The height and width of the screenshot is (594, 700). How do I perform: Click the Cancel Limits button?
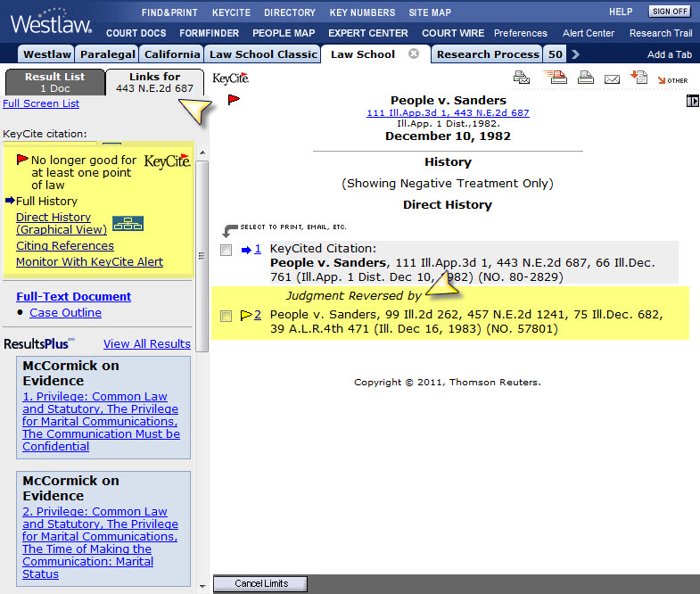pos(259,583)
